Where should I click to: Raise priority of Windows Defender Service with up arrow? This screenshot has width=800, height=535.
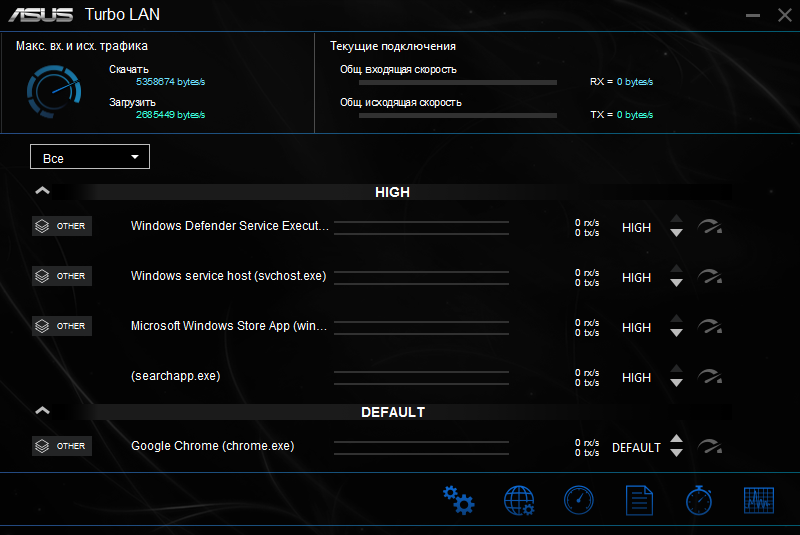(677, 219)
